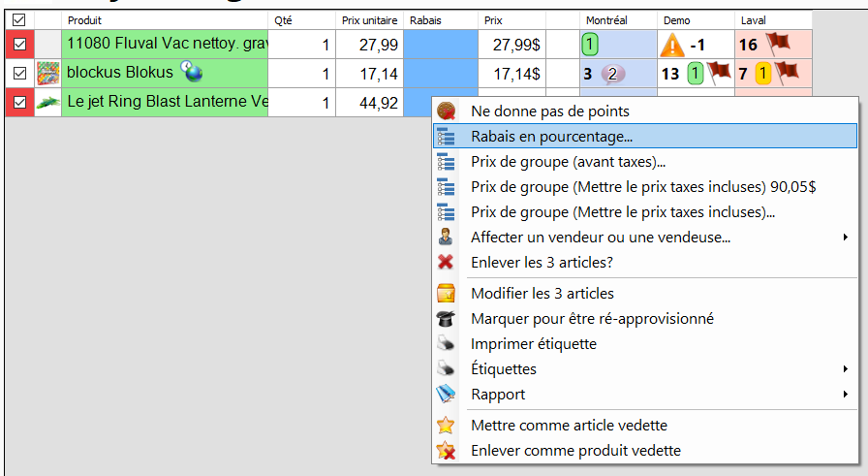This screenshot has height=476, width=868.
Task: Click the unit price 17,14
Action: coord(379,74)
